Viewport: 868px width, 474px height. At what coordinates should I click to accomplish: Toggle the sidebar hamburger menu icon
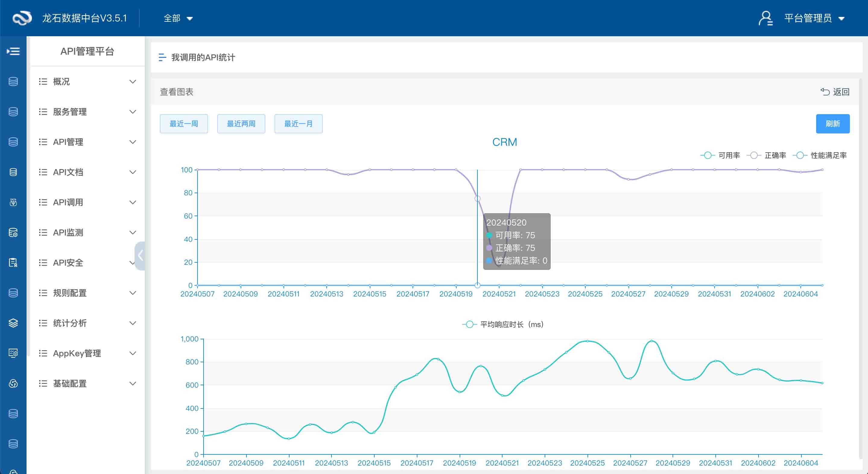[13, 51]
